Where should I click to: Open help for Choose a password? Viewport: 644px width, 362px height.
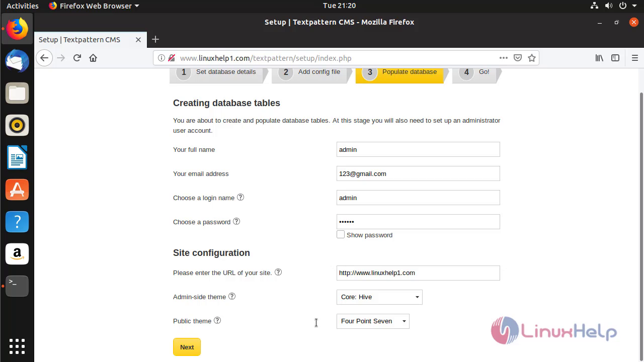point(236,221)
